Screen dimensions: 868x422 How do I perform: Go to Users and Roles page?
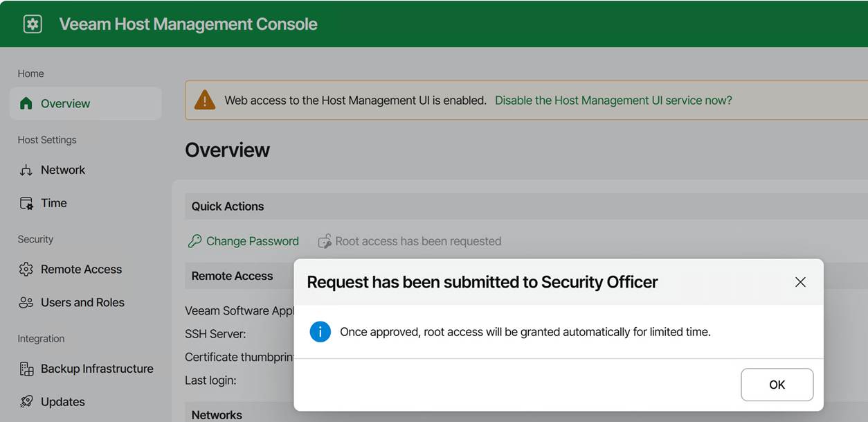pos(82,303)
